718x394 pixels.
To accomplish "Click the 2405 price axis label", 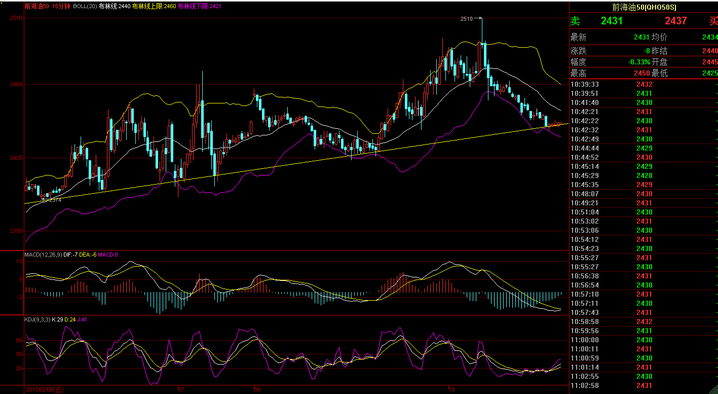I will point(16,158).
